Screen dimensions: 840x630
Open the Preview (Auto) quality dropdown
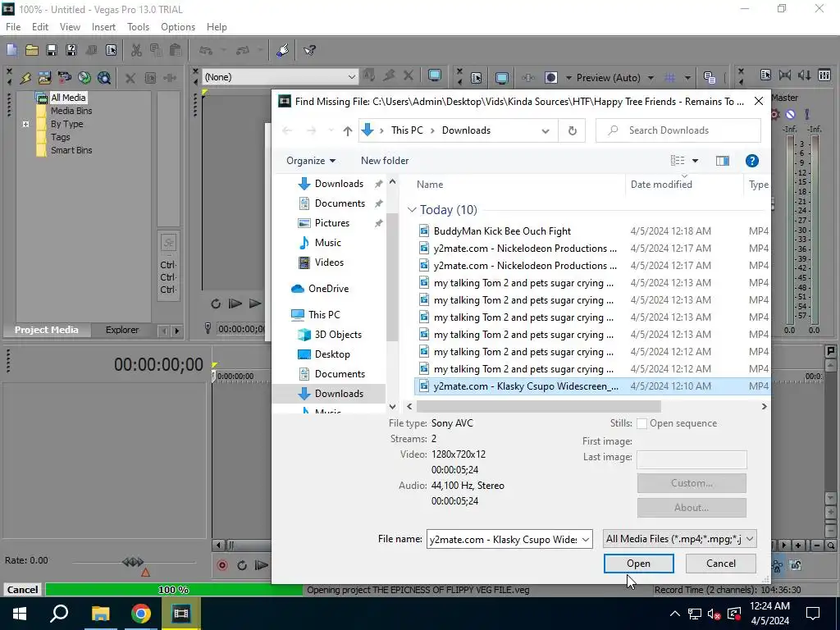pyautogui.click(x=651, y=78)
